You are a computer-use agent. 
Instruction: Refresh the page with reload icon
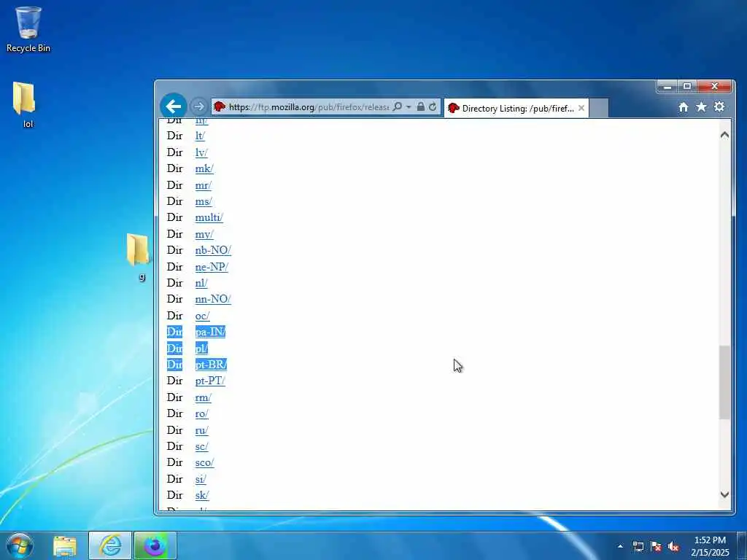click(433, 106)
